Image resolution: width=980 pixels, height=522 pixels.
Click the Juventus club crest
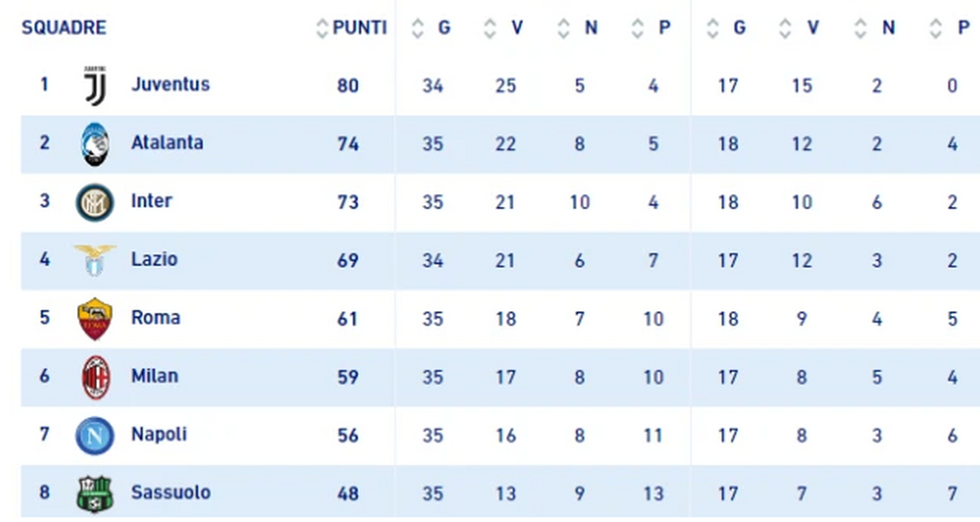(x=95, y=86)
